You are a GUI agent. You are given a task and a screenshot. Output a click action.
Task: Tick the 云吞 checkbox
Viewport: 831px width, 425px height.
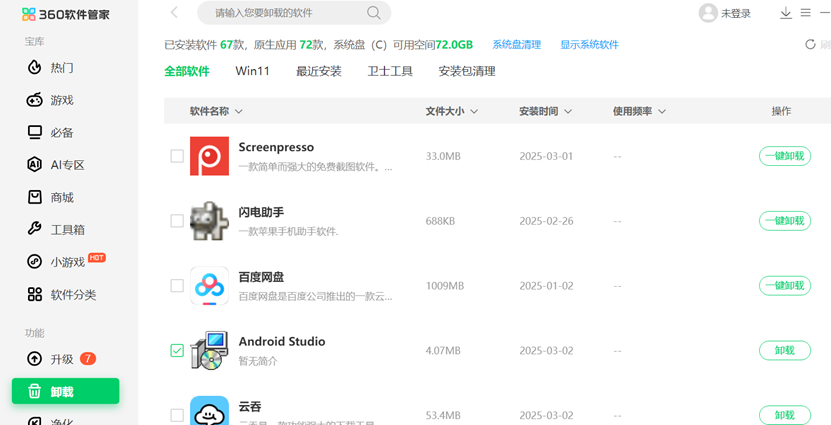pos(177,415)
